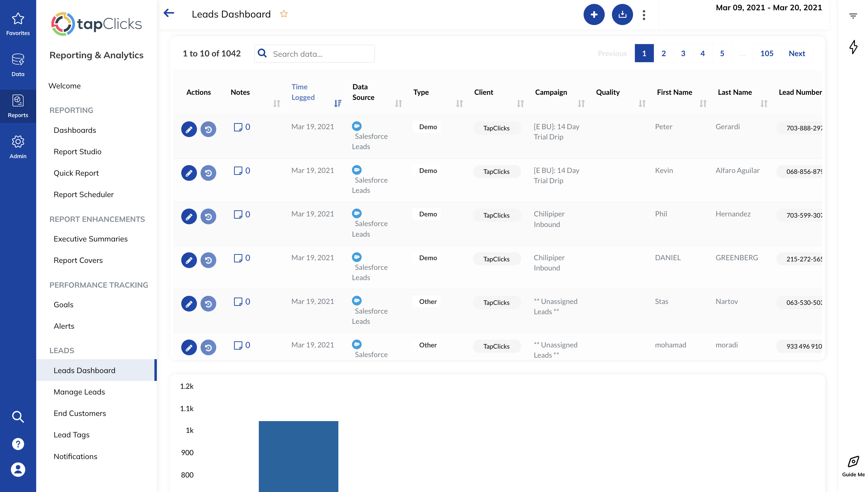Toggle Time Logged sort order

tap(337, 104)
